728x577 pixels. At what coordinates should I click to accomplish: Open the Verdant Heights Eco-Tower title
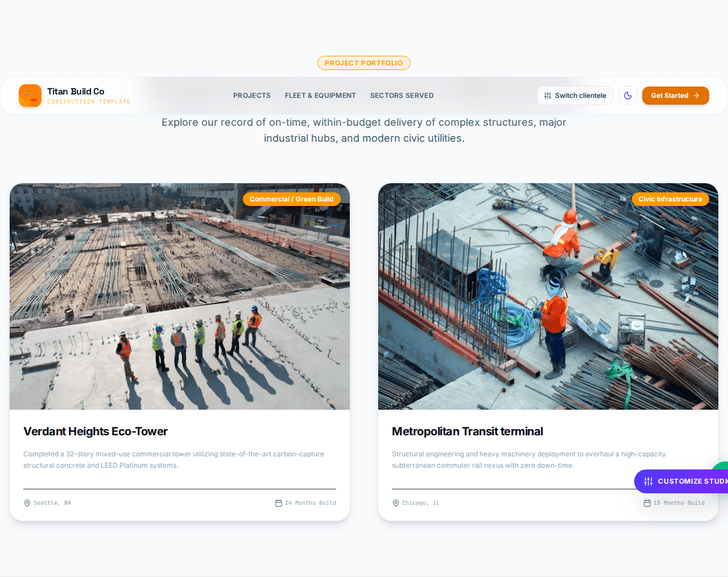click(96, 431)
